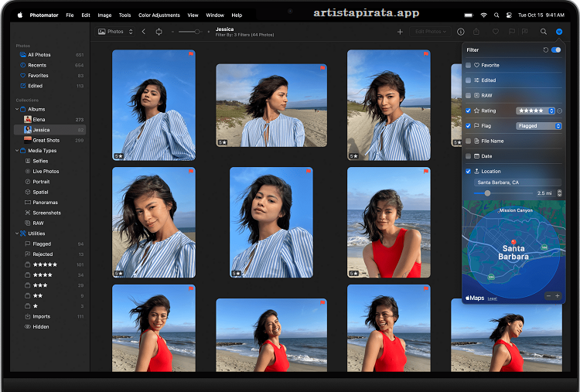Screen dimensions: 580x392
Task: Open Panoramas in the Media Types list
Action: pos(46,203)
